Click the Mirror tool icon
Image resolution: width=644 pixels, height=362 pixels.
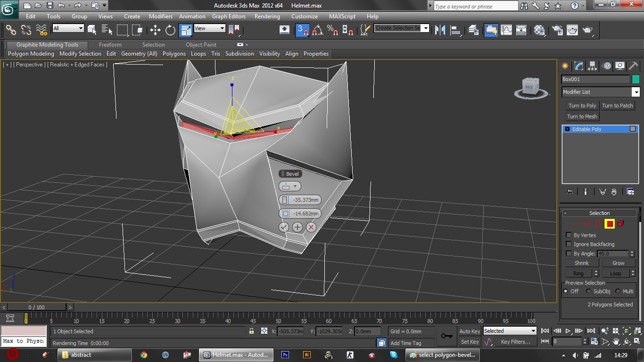click(440, 30)
